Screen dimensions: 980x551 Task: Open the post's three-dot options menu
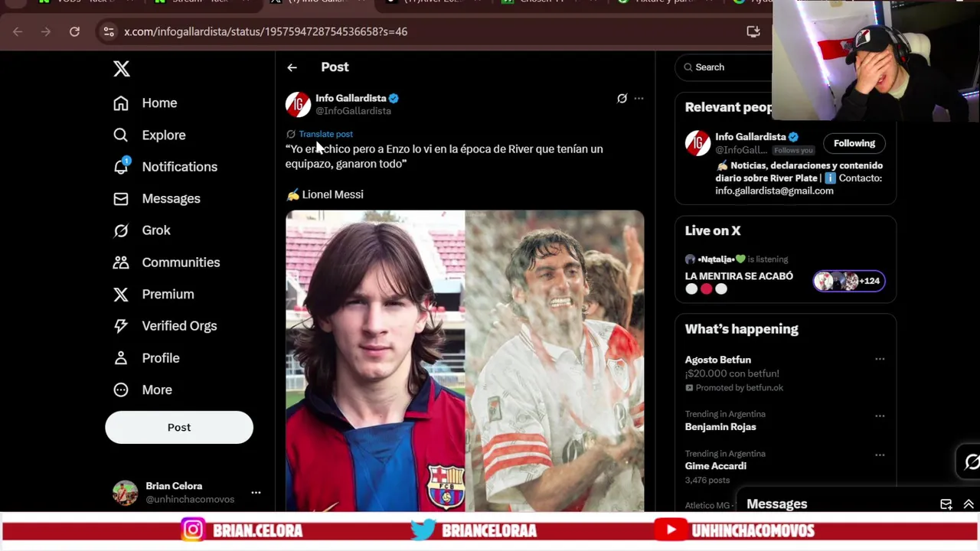[639, 98]
